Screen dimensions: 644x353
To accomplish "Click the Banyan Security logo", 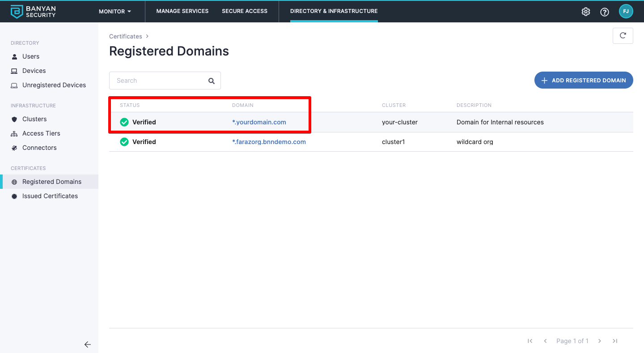I will click(33, 11).
